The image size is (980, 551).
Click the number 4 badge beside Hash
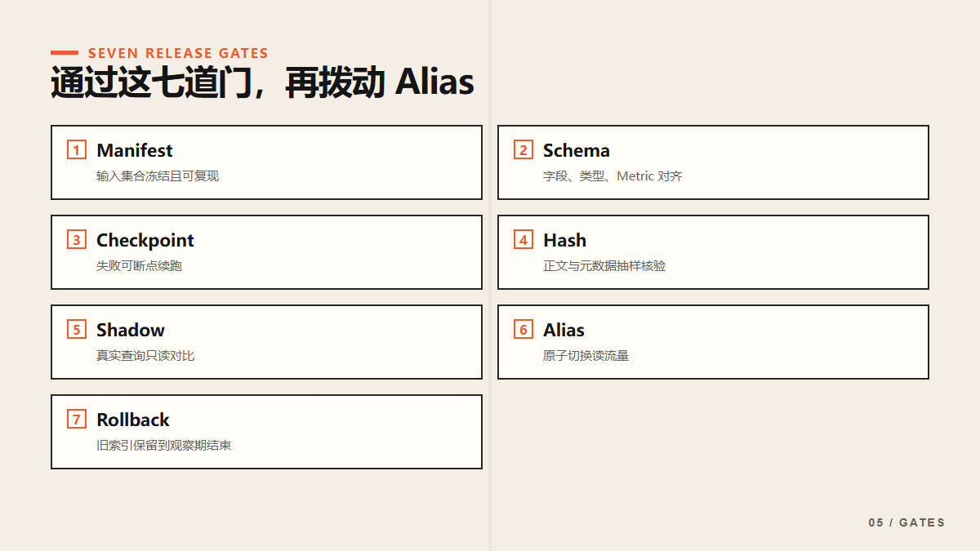click(523, 240)
